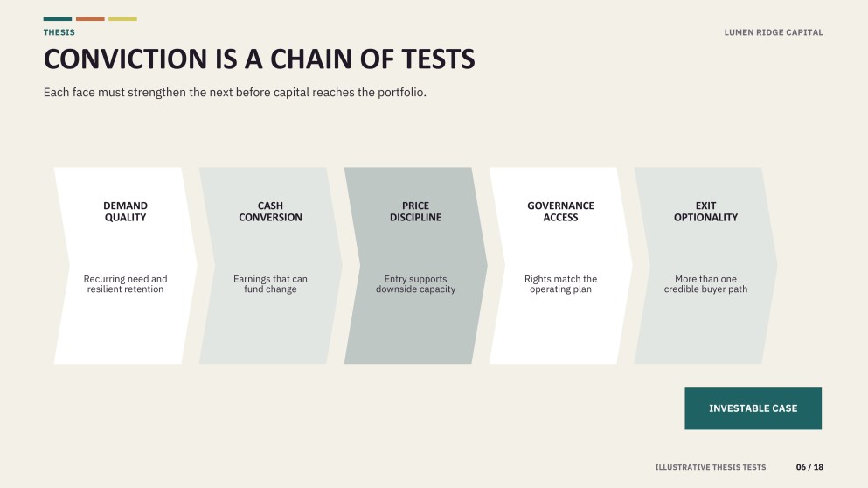Select the Illustrative Thesis Tests footer

711,467
